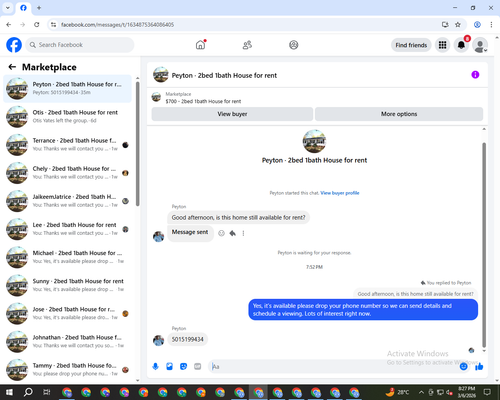Click the 5015199434 phone number message

pyautogui.click(x=187, y=339)
